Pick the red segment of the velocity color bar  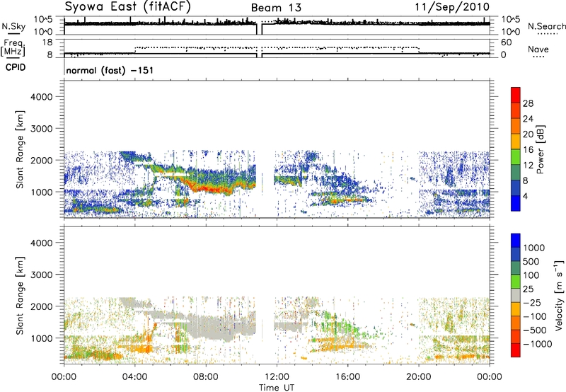(516, 350)
